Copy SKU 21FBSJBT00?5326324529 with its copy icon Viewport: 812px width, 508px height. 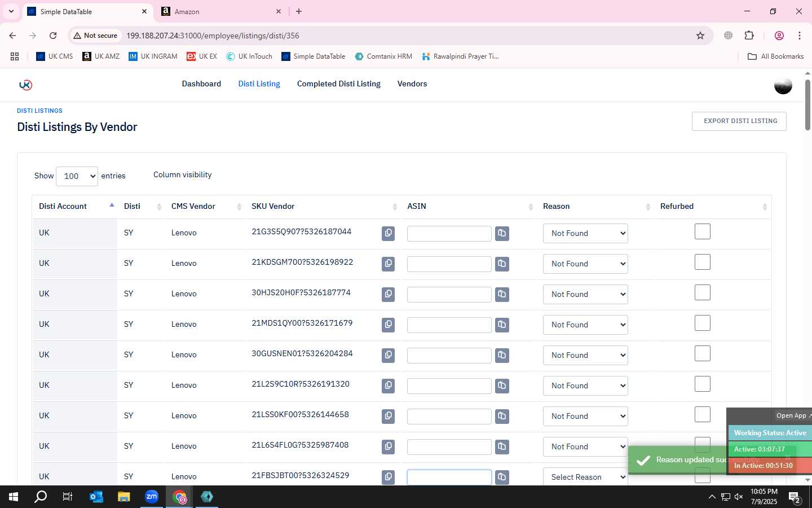(x=388, y=477)
